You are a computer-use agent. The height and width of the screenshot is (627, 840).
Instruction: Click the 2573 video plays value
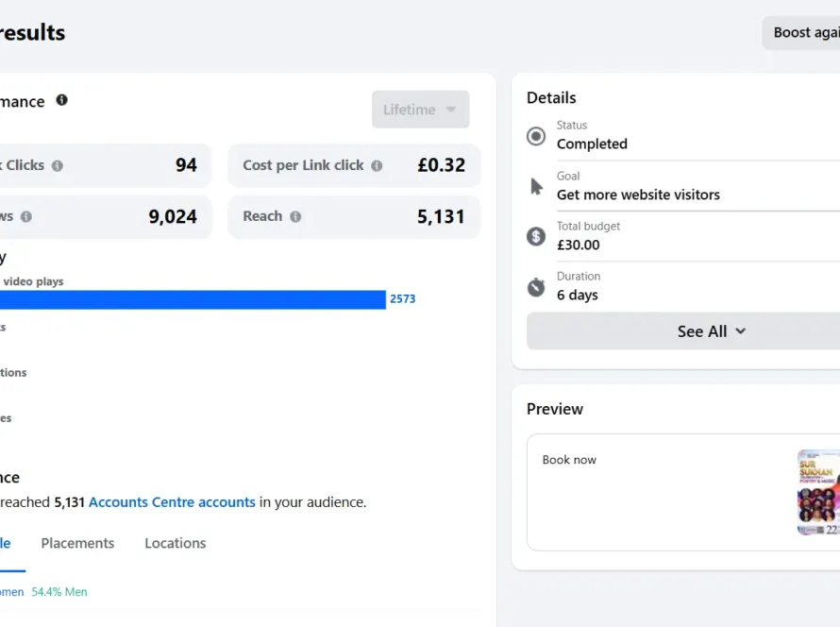(x=402, y=299)
